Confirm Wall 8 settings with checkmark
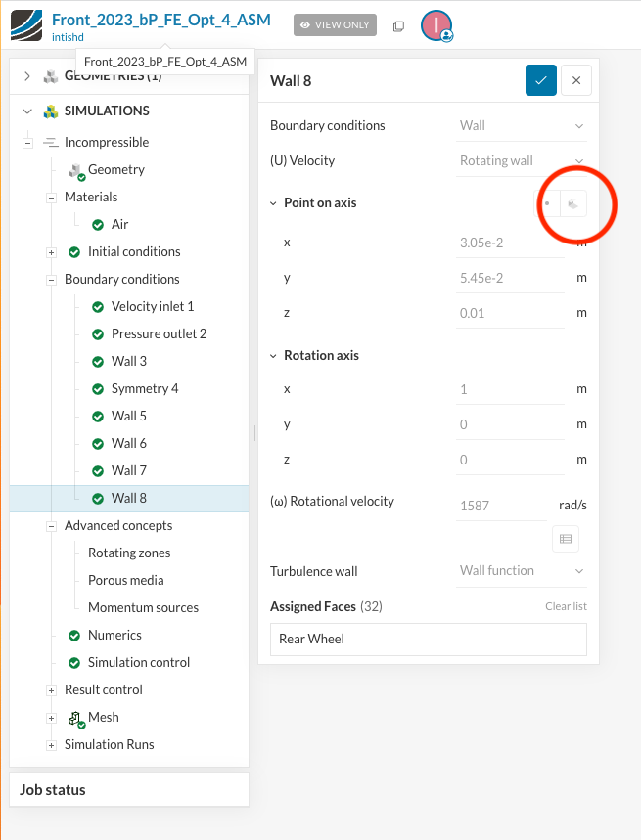Screen dimensions: 641x840 point(541,80)
